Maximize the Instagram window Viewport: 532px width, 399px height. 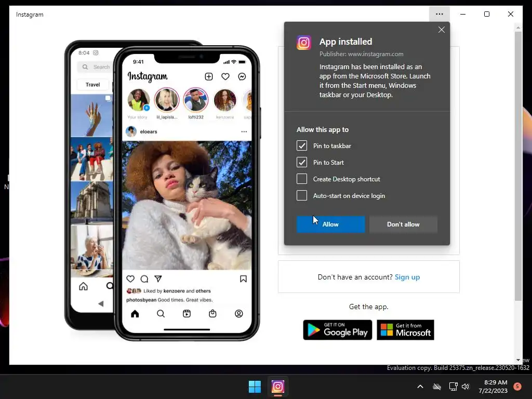[x=486, y=14]
